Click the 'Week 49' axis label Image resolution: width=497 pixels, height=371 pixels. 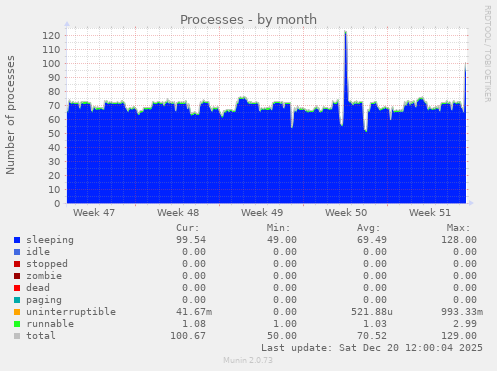[x=262, y=213]
